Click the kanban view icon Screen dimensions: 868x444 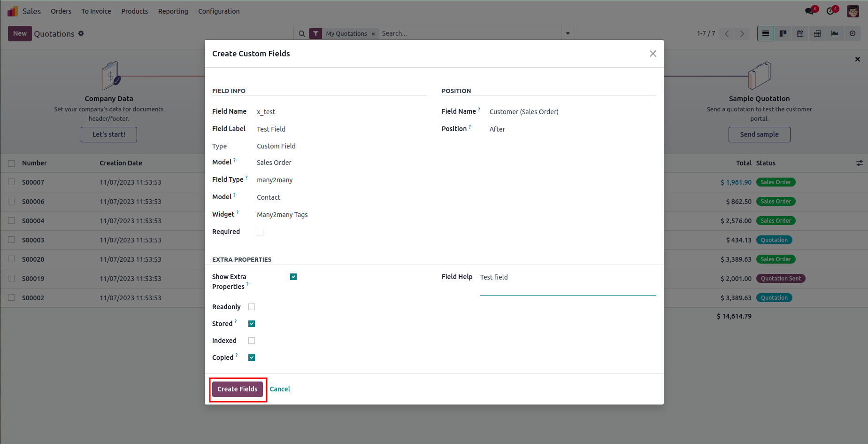click(783, 33)
